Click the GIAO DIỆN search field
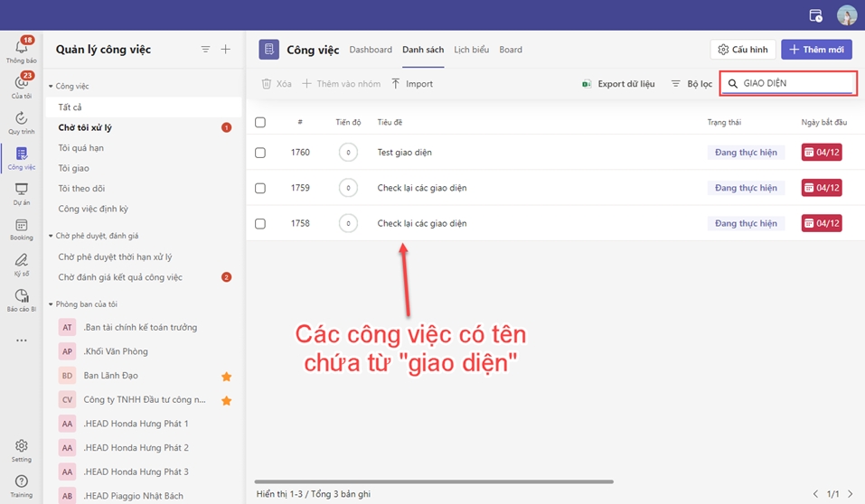865x504 pixels. (794, 83)
